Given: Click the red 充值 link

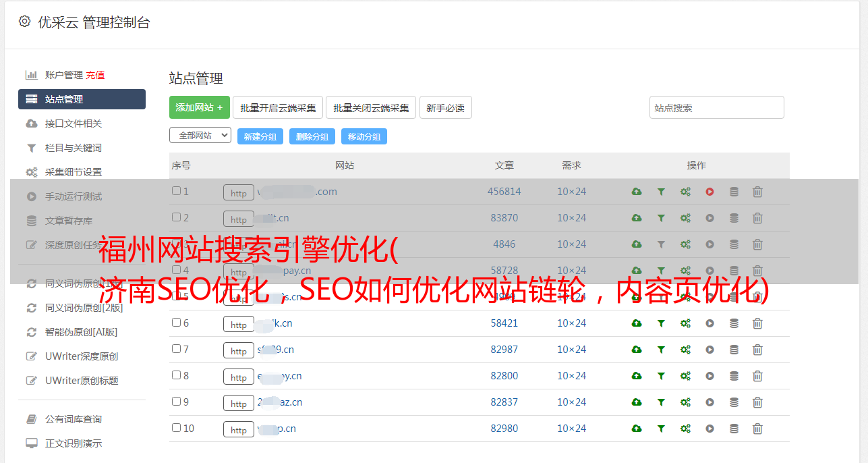Looking at the screenshot, I should click(x=95, y=75).
